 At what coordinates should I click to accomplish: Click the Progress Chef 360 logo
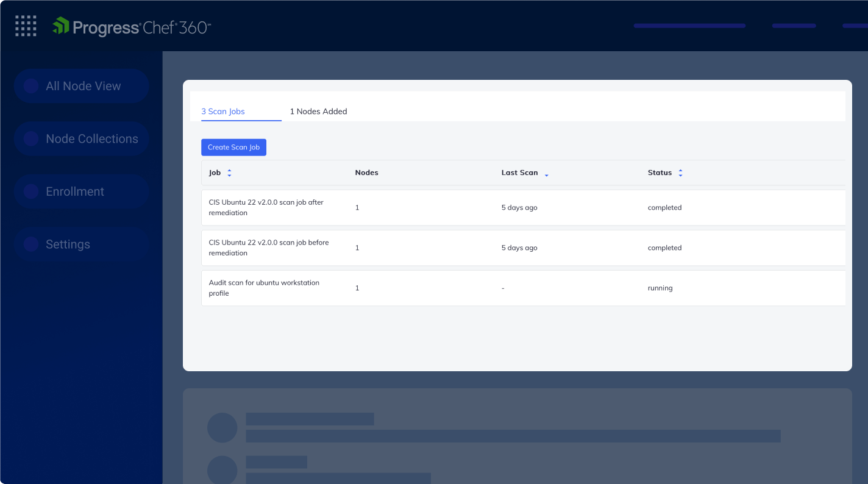coord(132,27)
